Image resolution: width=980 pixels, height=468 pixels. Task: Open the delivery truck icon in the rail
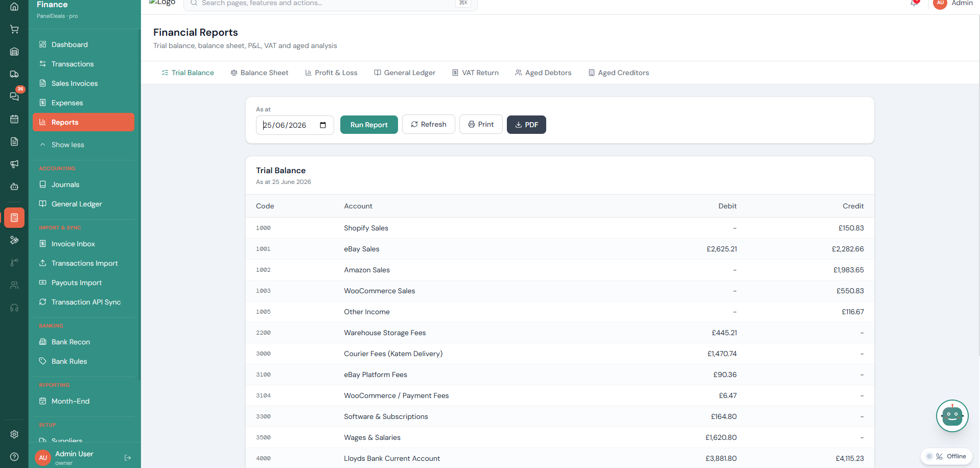(14, 74)
